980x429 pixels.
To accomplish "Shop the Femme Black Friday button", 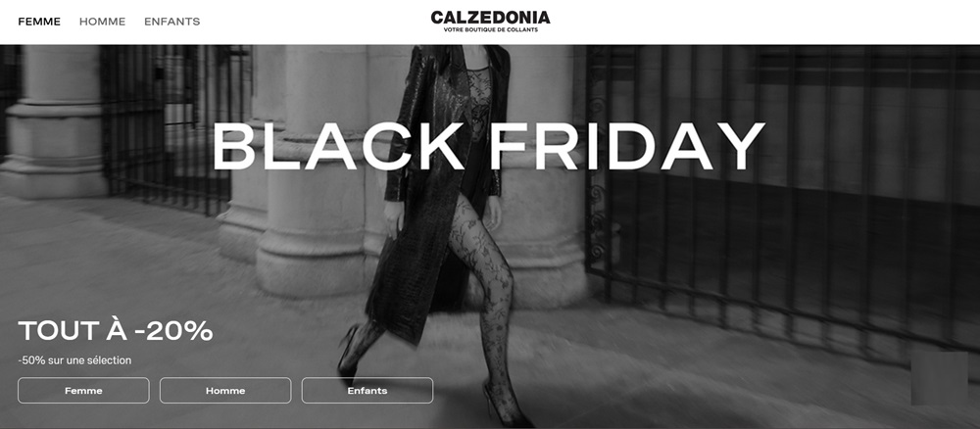I will [83, 390].
